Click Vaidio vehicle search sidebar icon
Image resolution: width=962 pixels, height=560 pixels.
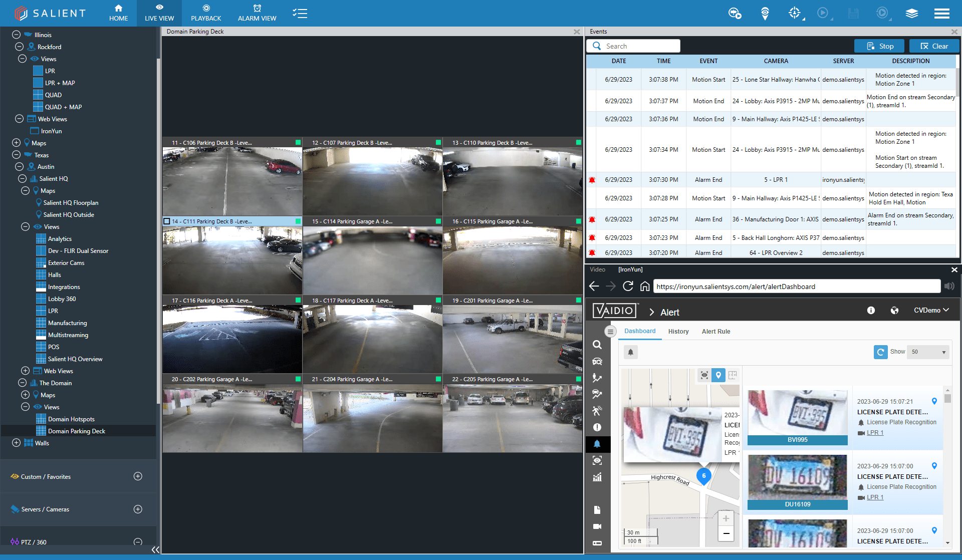tap(597, 361)
